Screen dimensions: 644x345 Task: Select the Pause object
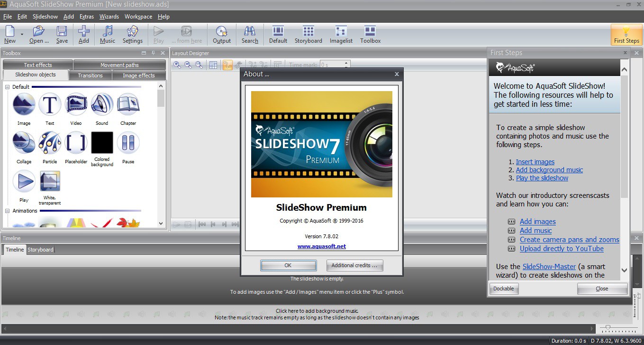click(128, 148)
